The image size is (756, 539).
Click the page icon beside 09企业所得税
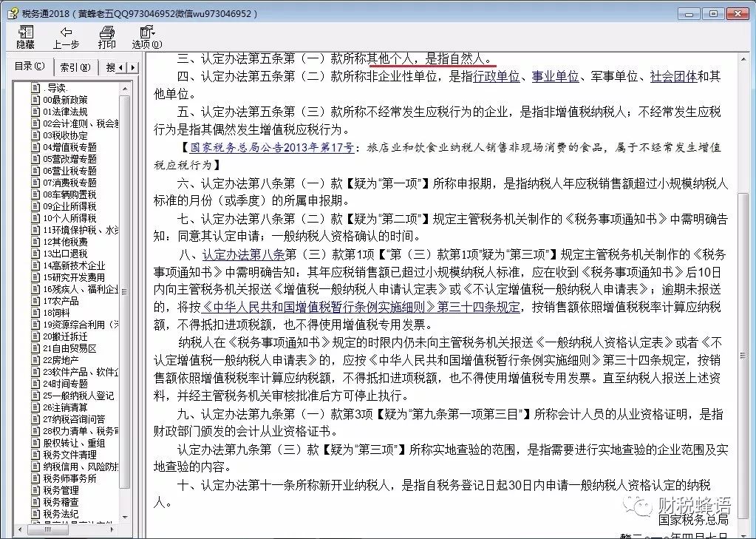coord(35,206)
